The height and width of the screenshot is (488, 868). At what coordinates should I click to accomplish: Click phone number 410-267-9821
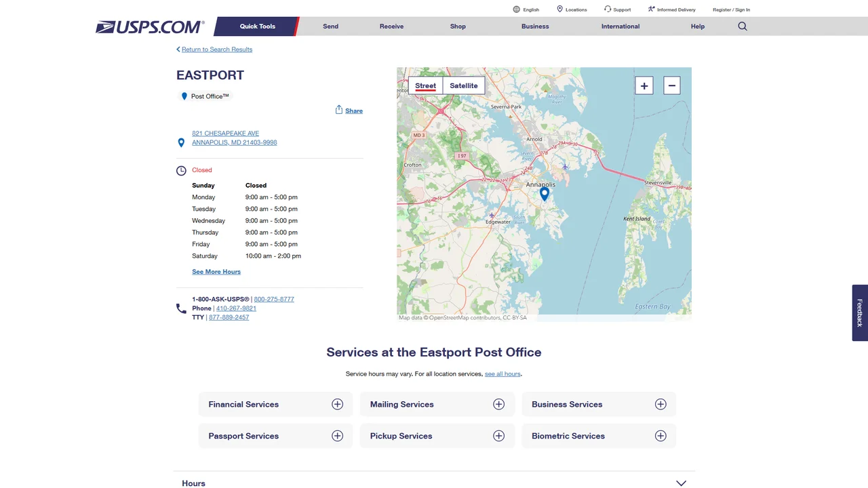236,308
